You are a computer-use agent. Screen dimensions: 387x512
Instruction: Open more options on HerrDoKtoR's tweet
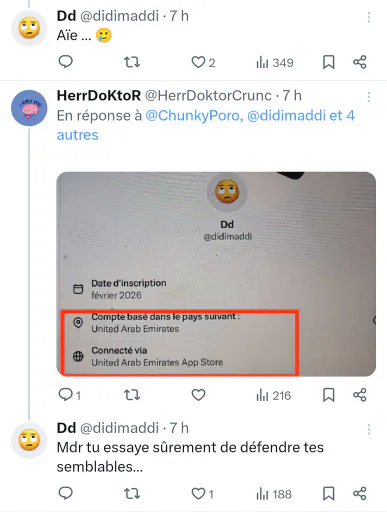369,97
